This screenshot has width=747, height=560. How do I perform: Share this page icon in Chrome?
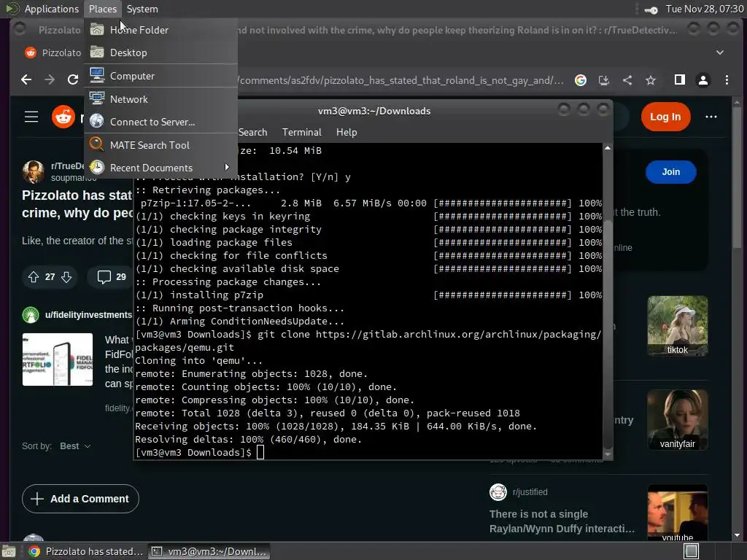click(x=627, y=80)
